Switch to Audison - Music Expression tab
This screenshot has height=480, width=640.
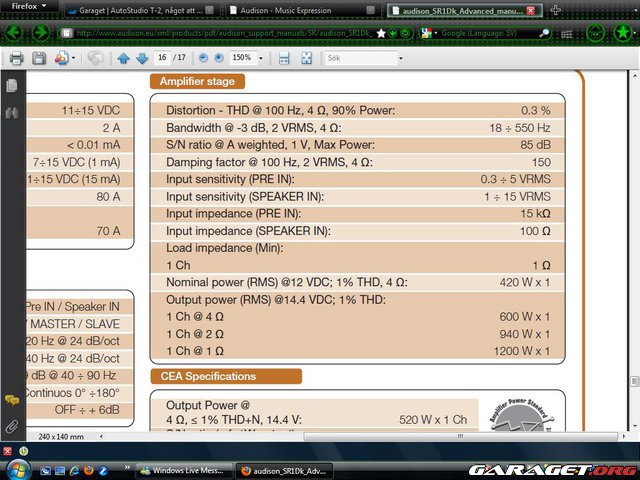(x=300, y=10)
